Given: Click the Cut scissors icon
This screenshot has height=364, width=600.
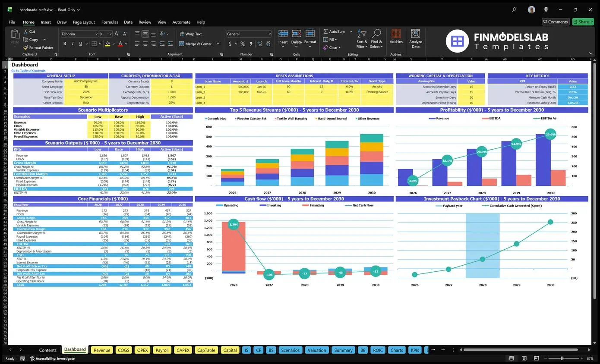Looking at the screenshot, I should (x=26, y=31).
